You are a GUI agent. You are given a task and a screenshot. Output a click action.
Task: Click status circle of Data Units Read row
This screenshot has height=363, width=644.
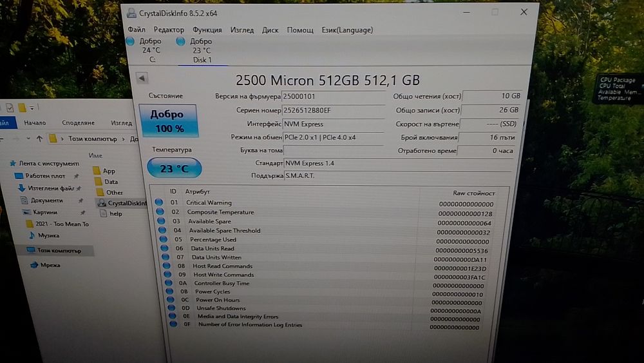(x=165, y=248)
